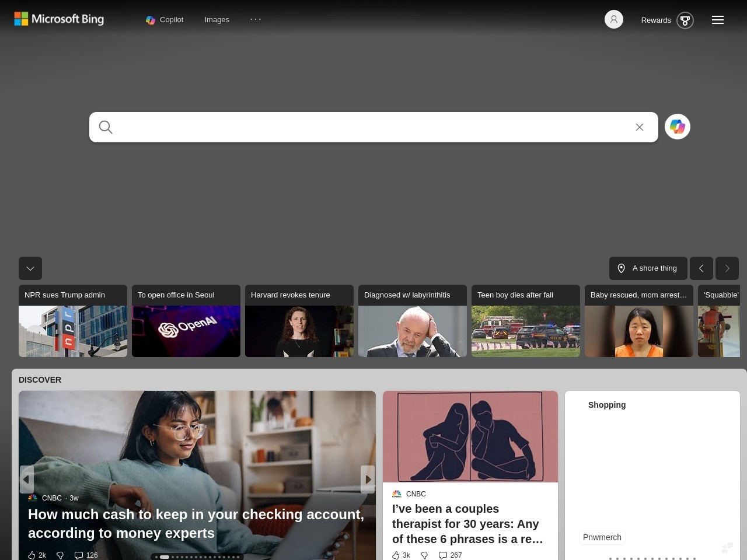Open comments on the couples therapist article

pos(442,555)
